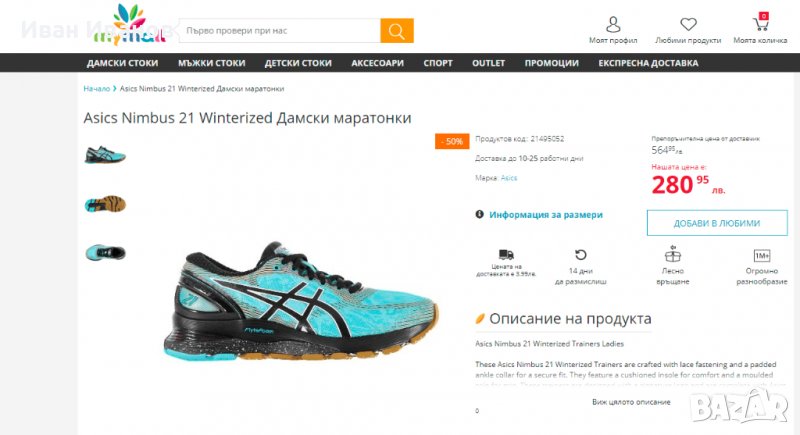This screenshot has width=800, height=435.
Task: Open Любими продукти heart icon
Action: (x=688, y=24)
